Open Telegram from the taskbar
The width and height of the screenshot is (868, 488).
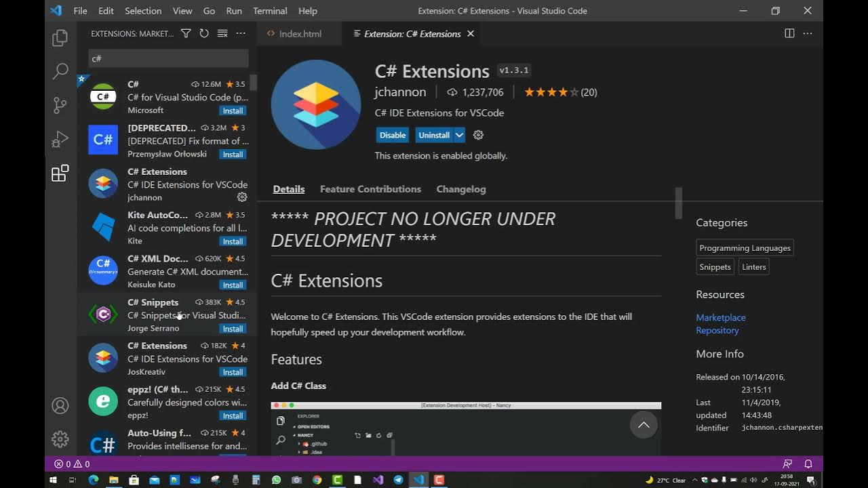click(x=398, y=480)
